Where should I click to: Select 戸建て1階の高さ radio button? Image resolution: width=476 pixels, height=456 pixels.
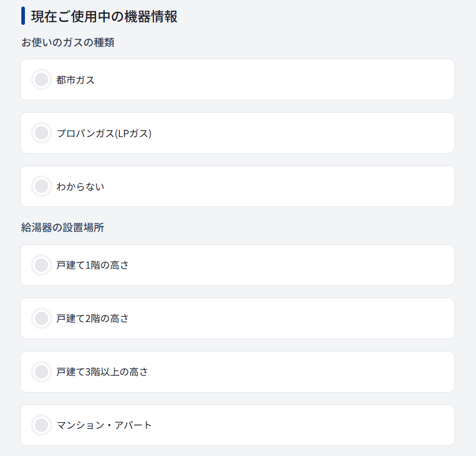[x=41, y=265]
